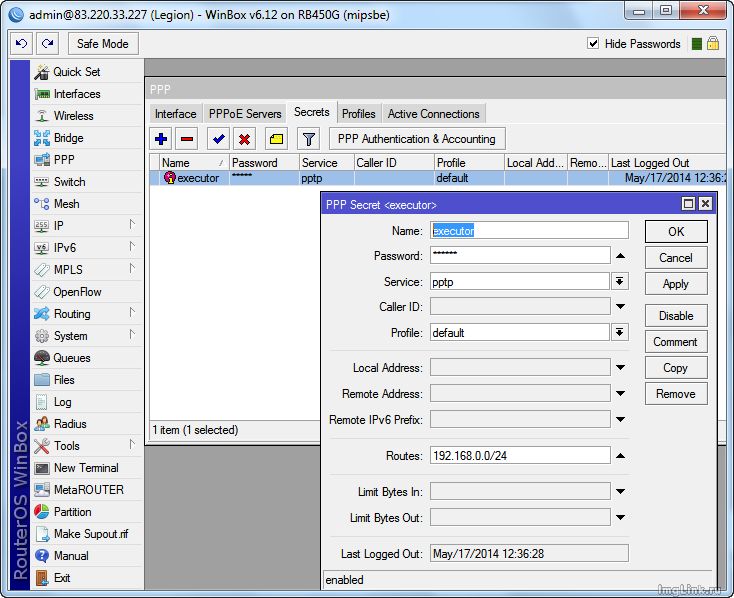
Task: Switch to the Interface tab
Action: tap(176, 114)
